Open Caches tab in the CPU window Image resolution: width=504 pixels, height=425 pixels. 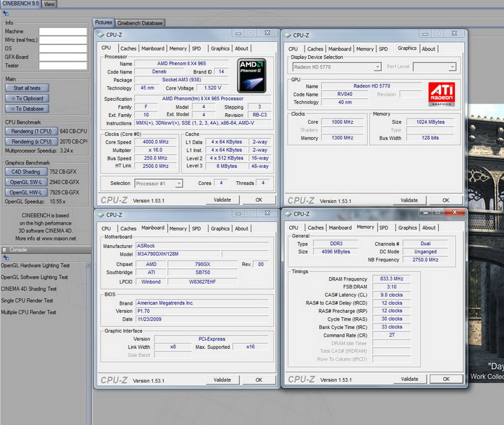(x=128, y=48)
